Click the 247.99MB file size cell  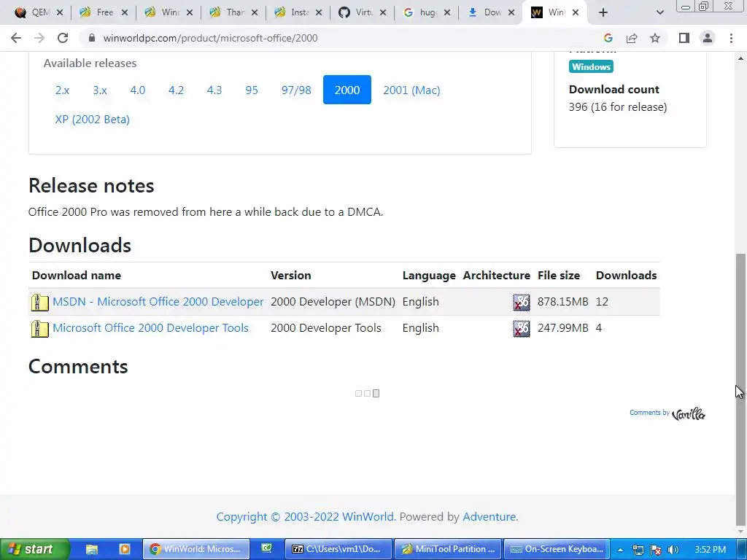pyautogui.click(x=562, y=327)
